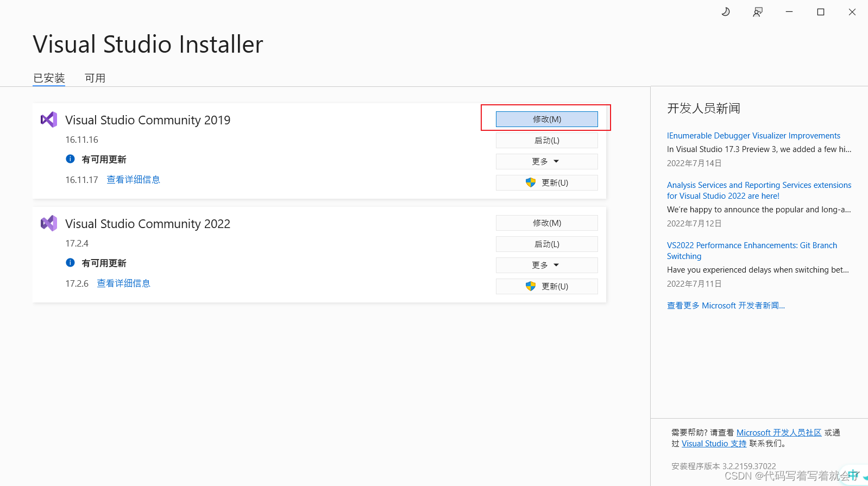The image size is (868, 486).
Task: Switch to the 已安装 tab
Action: coord(49,78)
